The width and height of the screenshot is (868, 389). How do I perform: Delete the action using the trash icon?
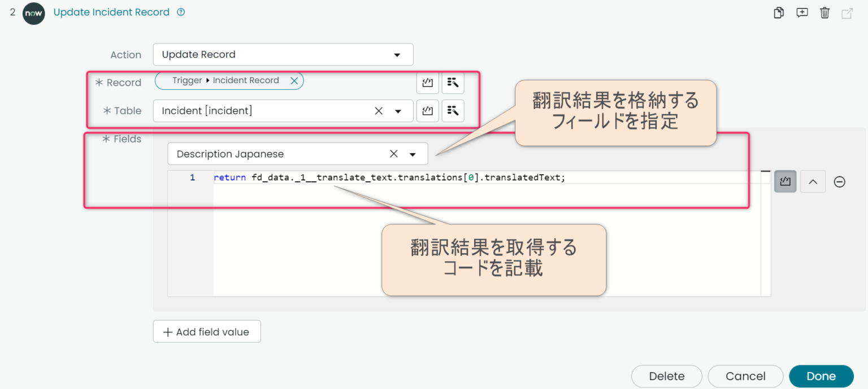coord(824,12)
